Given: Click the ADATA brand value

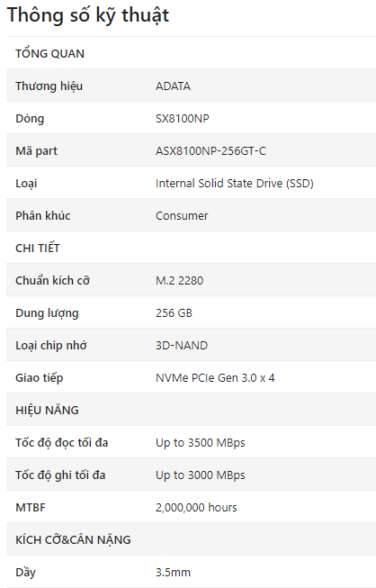Looking at the screenshot, I should pyautogui.click(x=173, y=86).
